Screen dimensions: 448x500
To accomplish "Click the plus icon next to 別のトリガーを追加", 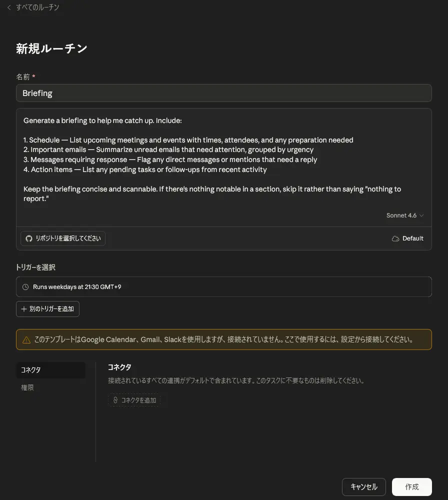I will (x=23, y=309).
